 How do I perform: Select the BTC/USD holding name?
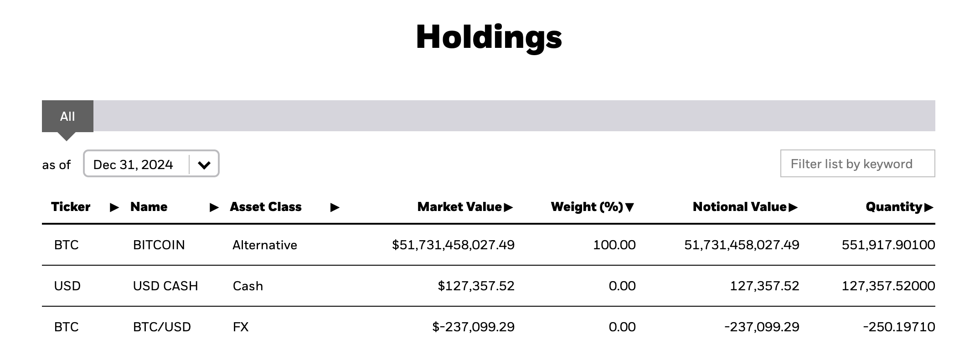click(x=162, y=327)
